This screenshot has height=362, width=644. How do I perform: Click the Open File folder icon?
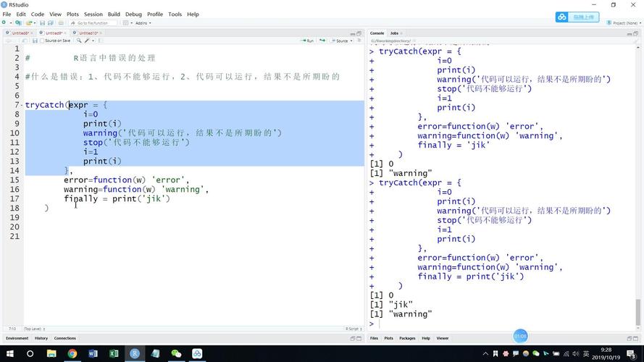29,23
